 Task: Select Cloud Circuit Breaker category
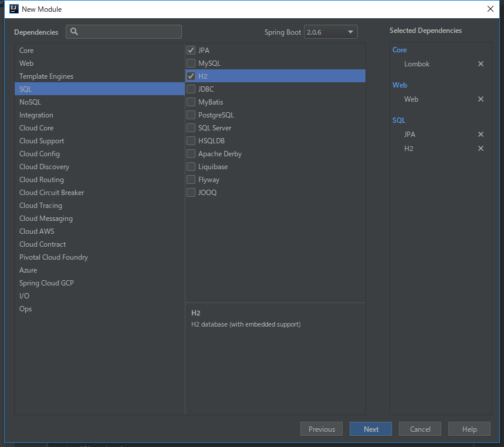100,193
